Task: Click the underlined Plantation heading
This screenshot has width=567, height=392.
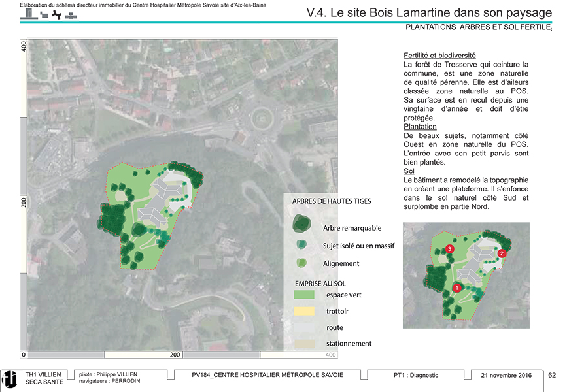Action: 420,126
